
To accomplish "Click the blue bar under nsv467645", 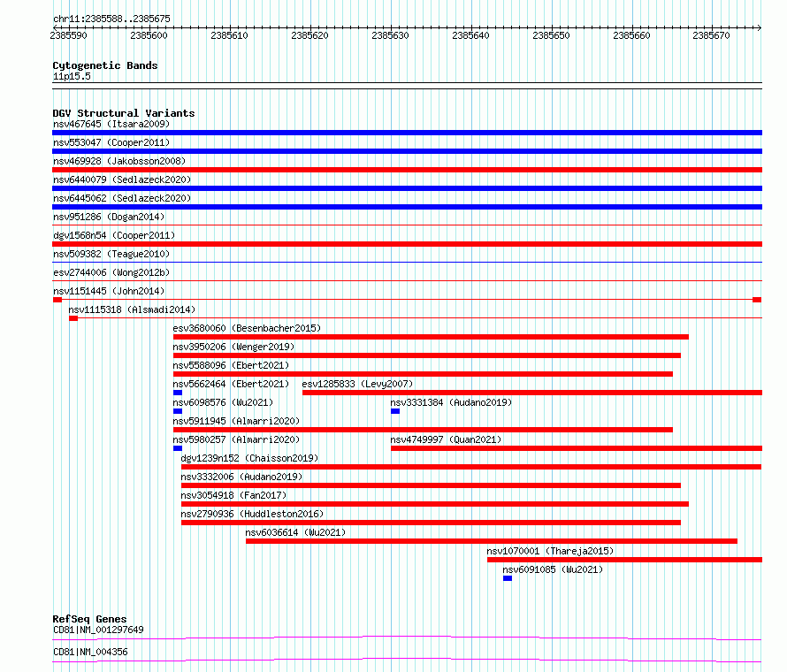I will (x=407, y=133).
